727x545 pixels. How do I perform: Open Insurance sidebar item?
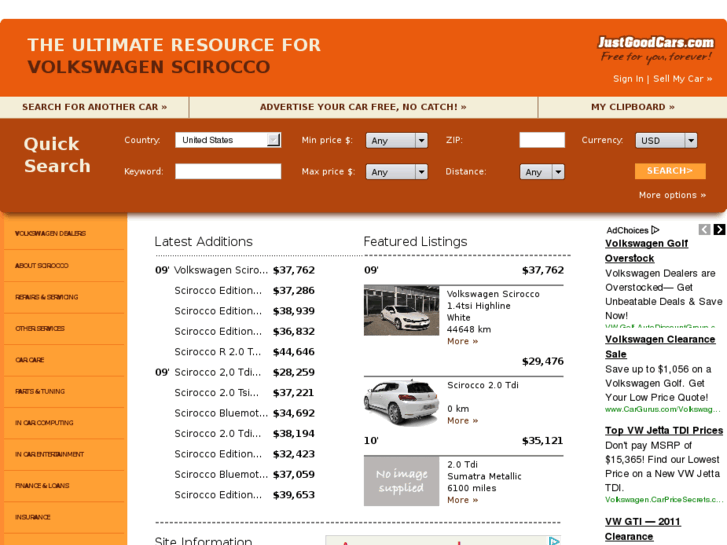pyautogui.click(x=32, y=517)
